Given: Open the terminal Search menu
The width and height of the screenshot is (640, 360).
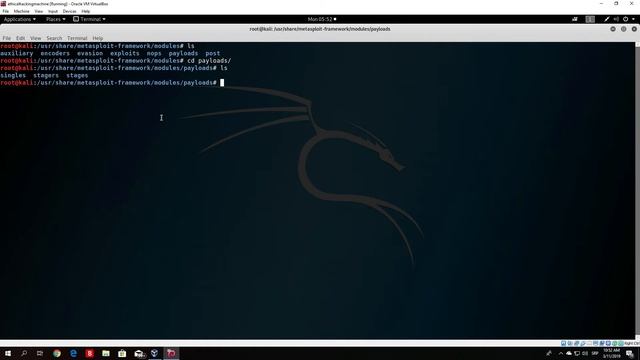Looking at the screenshot, I should point(54,38).
